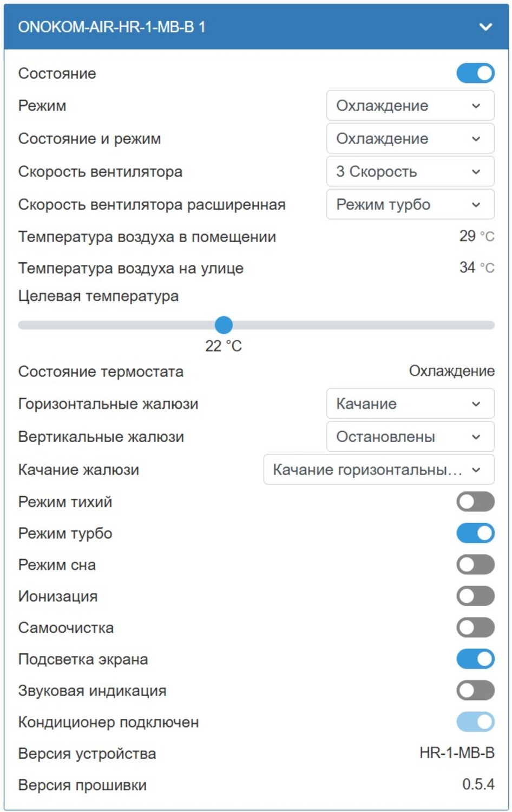This screenshot has height=812, width=512.
Task: Open the Скорость вентилятора расширенная dropdown
Action: [410, 204]
